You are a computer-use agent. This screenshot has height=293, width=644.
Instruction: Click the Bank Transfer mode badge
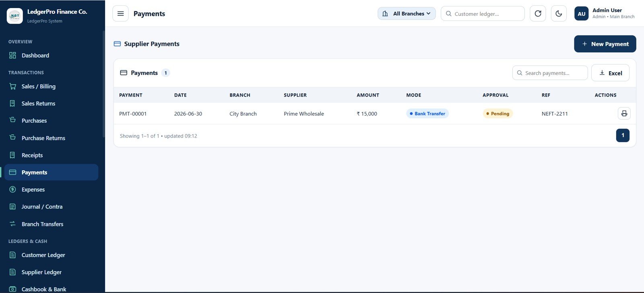(427, 113)
